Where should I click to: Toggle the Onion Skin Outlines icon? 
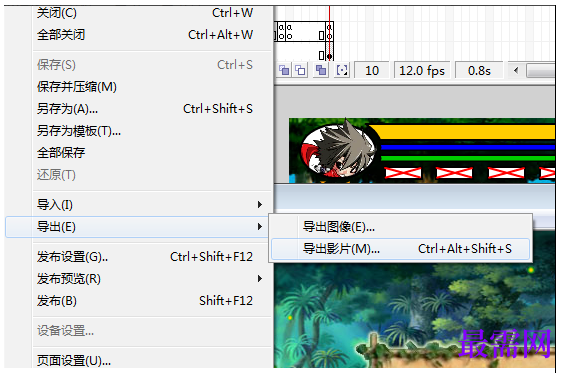300,70
